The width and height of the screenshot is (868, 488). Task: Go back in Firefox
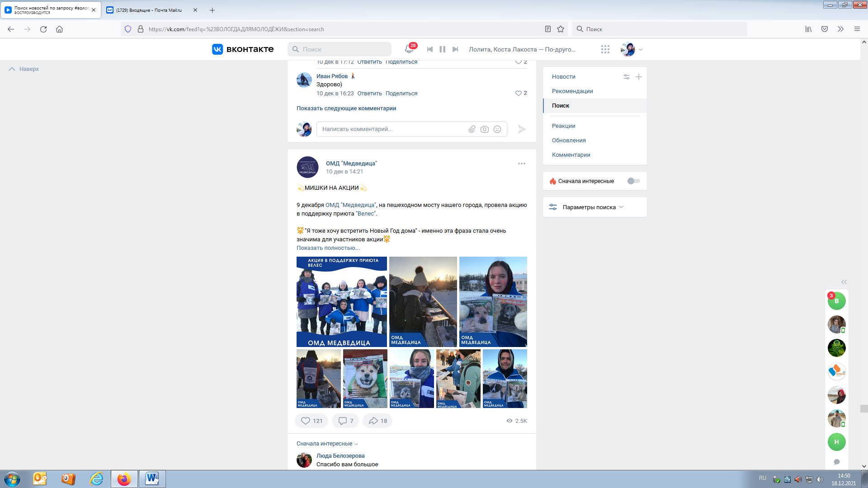(x=11, y=29)
